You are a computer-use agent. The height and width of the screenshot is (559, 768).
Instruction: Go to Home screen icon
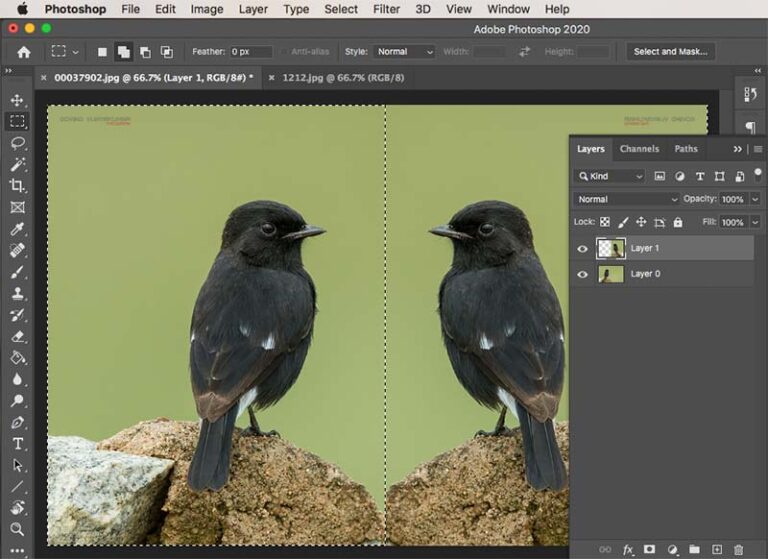24,52
